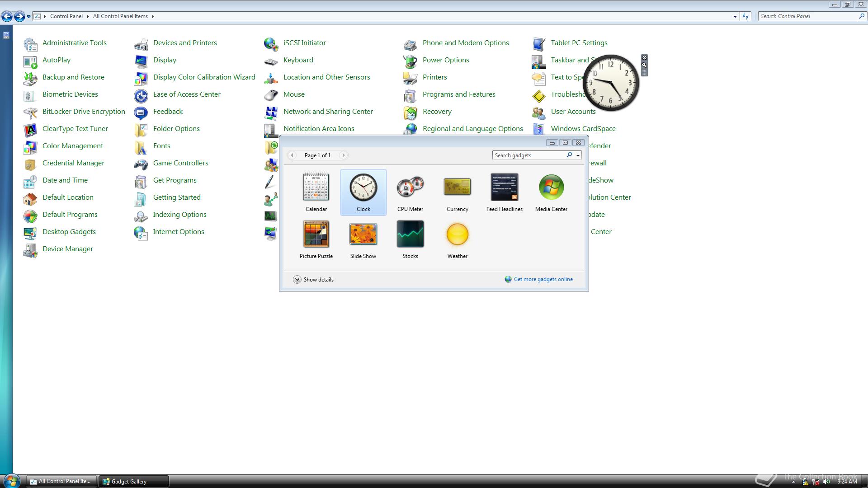
Task: Open Indexing Options link
Action: coord(179,215)
